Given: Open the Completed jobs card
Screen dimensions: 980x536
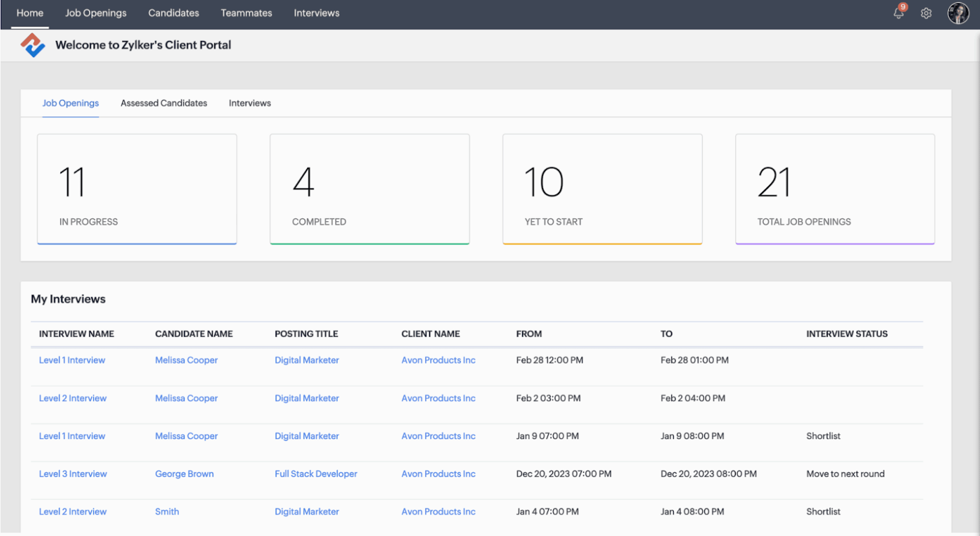Looking at the screenshot, I should (x=369, y=189).
